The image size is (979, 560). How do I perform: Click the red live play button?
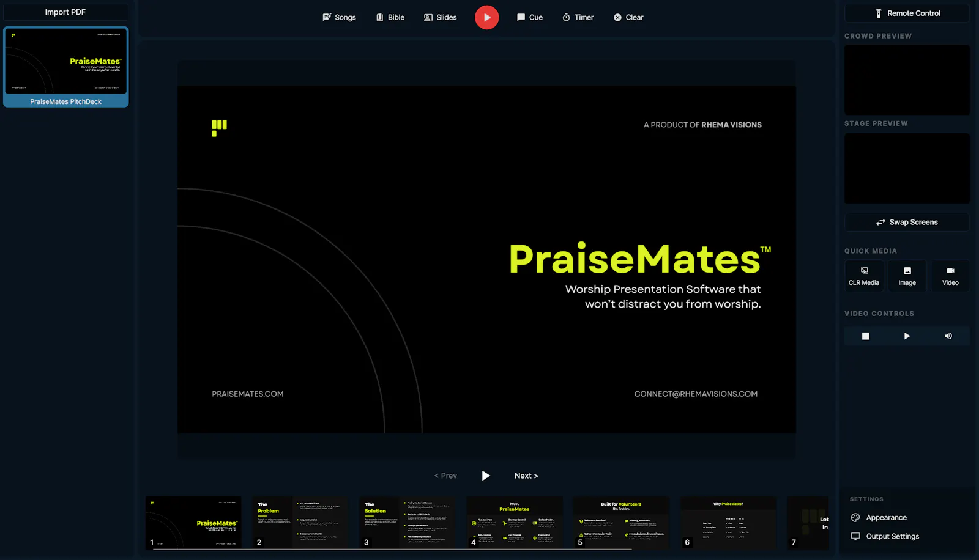[486, 17]
